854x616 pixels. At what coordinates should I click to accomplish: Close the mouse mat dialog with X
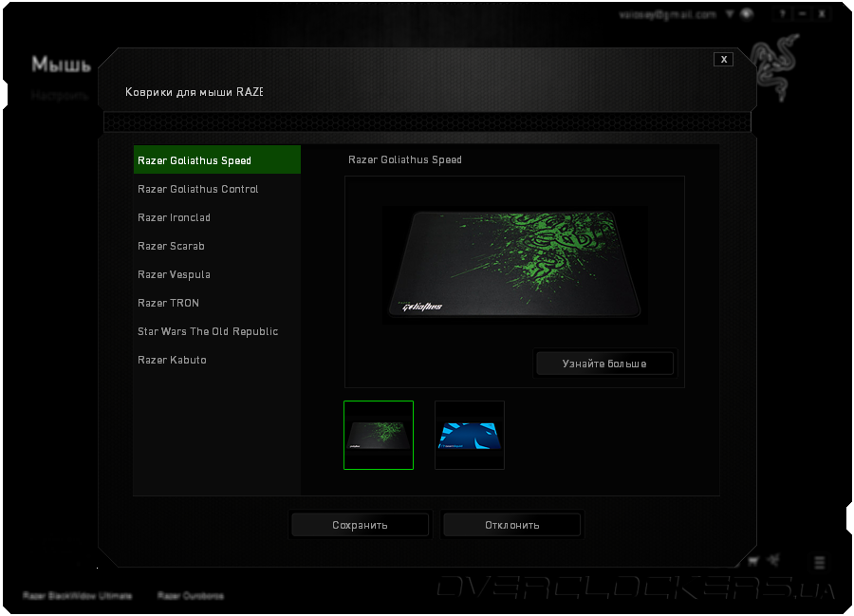coord(723,60)
